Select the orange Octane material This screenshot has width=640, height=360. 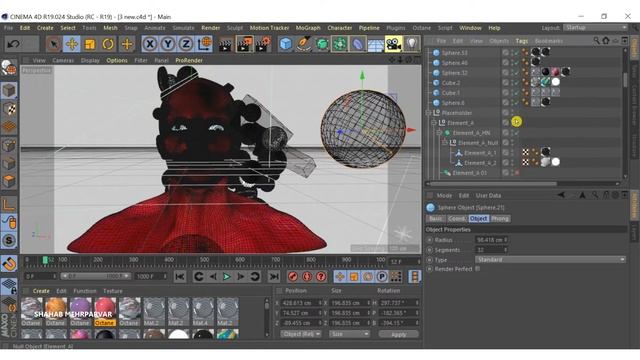56,311
